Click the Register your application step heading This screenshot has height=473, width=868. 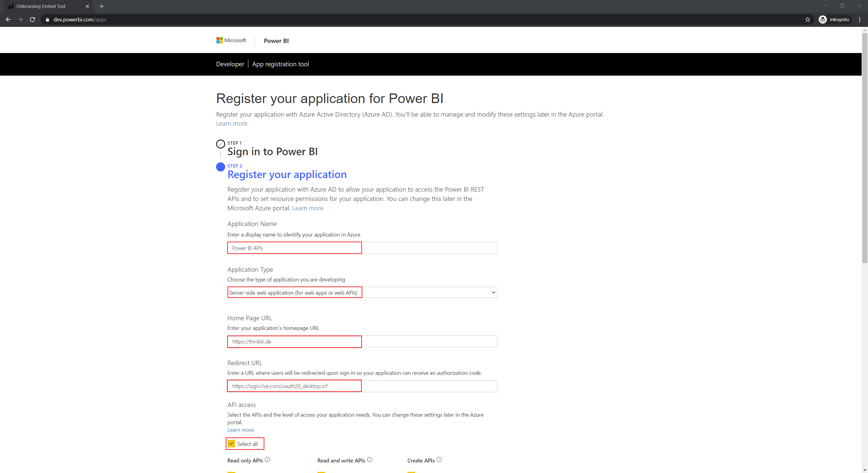(x=287, y=174)
